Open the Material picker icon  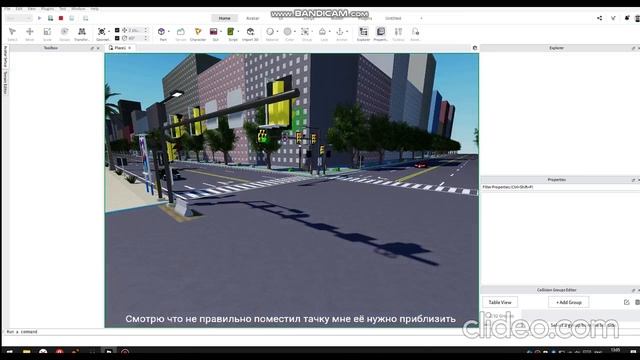[x=270, y=32]
